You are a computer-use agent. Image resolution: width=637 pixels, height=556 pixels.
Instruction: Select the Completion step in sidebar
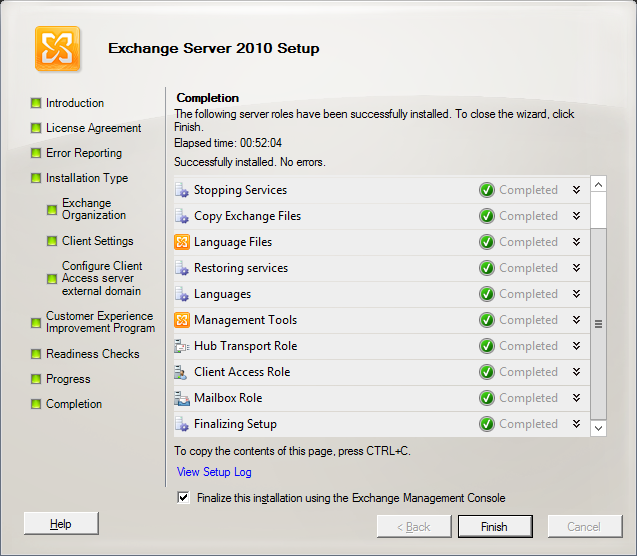point(74,404)
